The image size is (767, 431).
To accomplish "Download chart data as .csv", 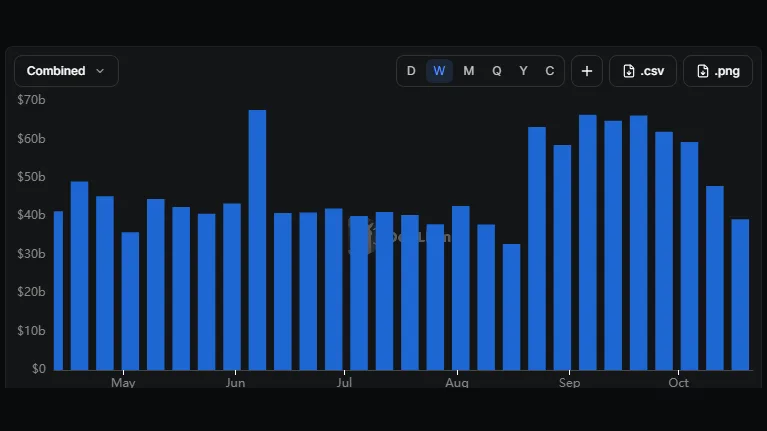I will (643, 71).
